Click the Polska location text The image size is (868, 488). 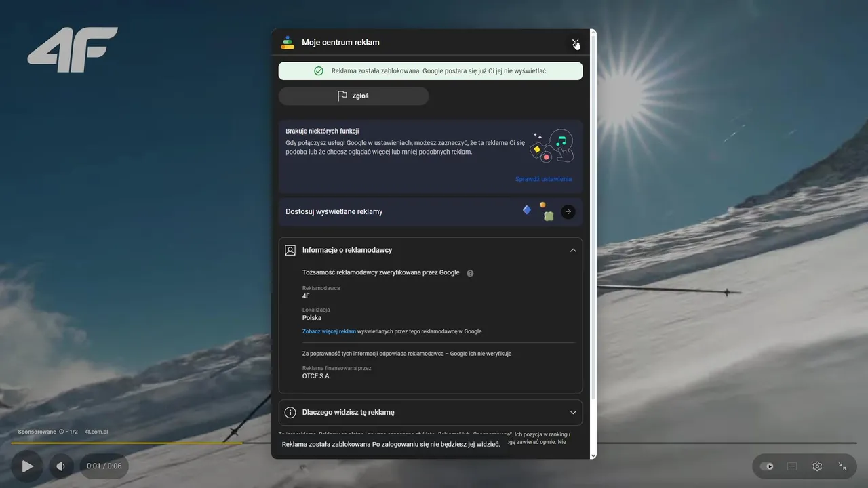tap(312, 318)
